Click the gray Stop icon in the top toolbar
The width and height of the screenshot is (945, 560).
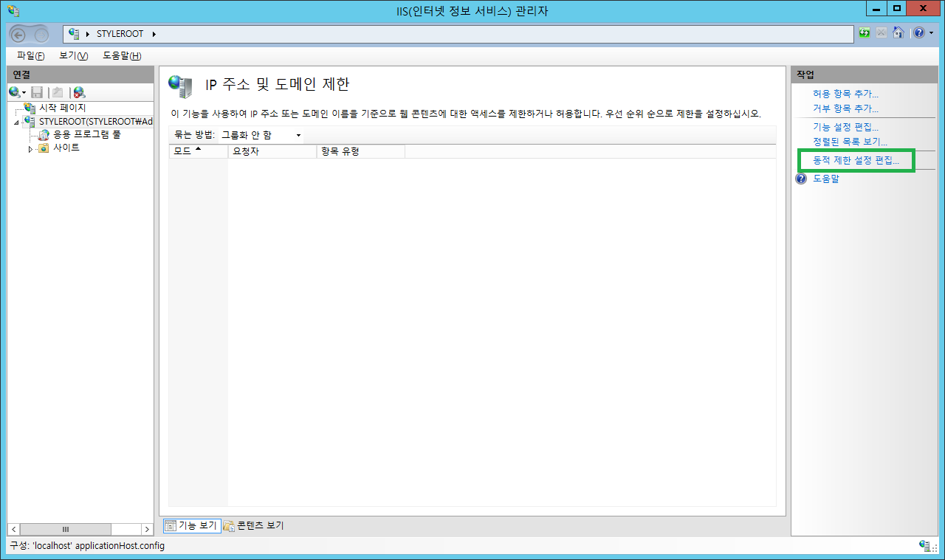tap(882, 32)
